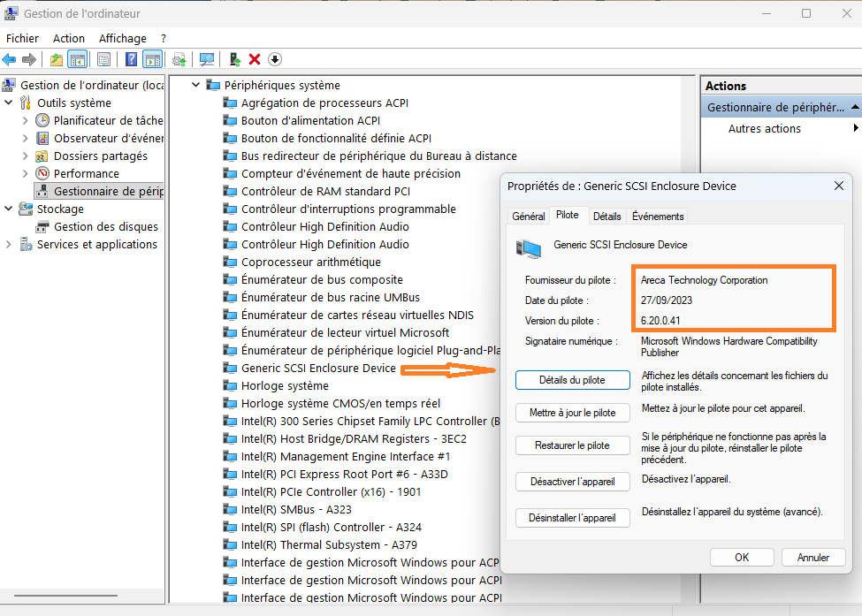This screenshot has height=616, width=862.
Task: Switch to the Général tab
Action: tap(529, 216)
